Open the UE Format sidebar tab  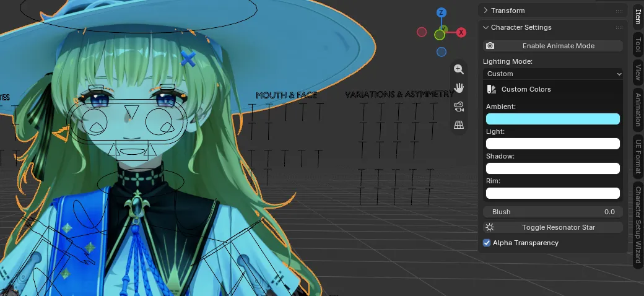click(x=638, y=157)
